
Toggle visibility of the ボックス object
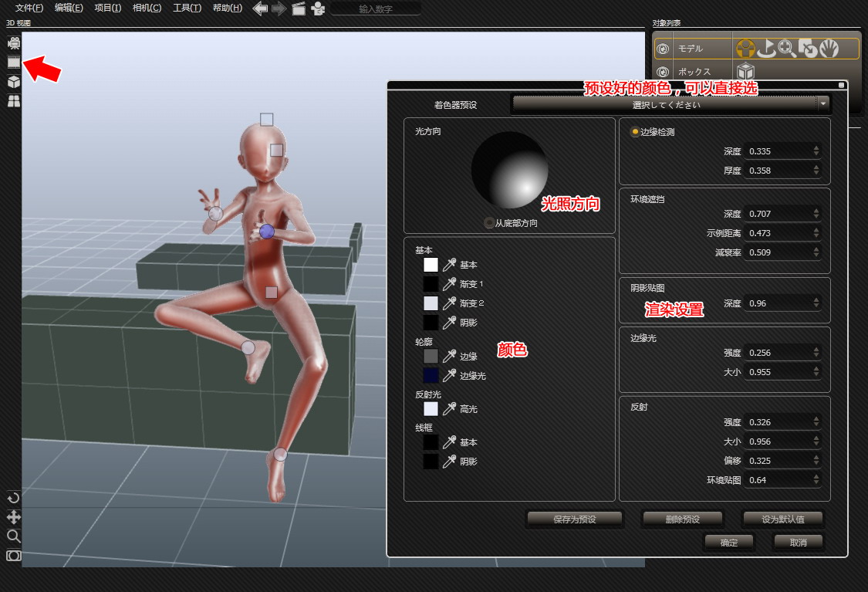[662, 72]
